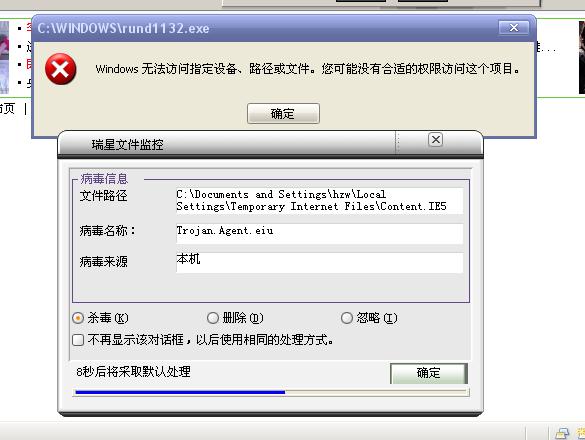Click the blue countdown progress bar

click(272, 392)
